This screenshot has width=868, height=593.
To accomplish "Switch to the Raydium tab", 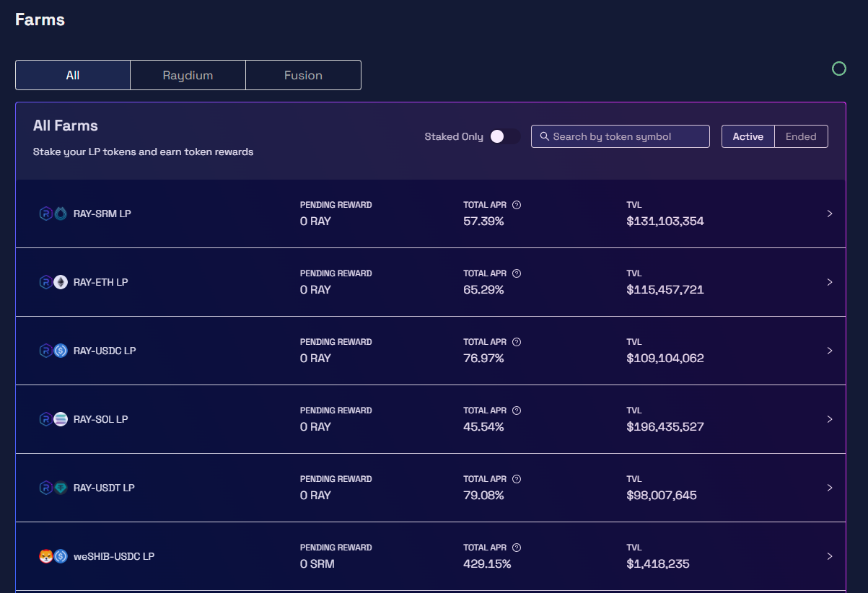I will [188, 75].
